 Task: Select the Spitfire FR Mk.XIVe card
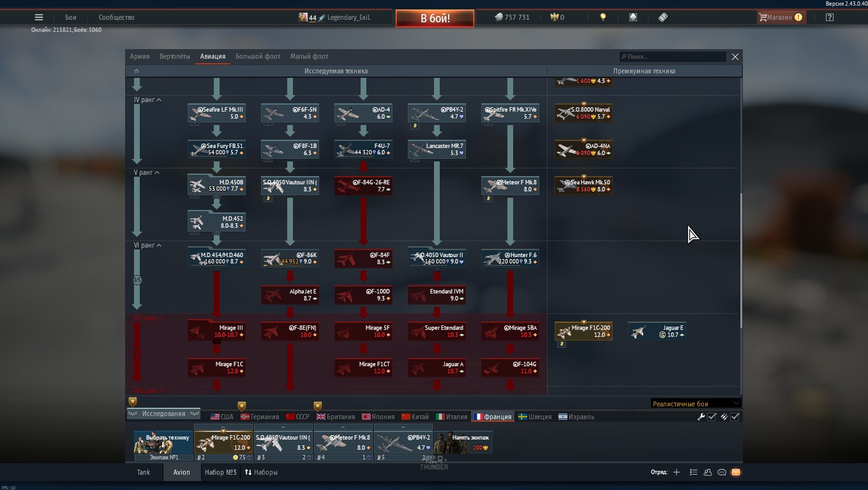511,113
